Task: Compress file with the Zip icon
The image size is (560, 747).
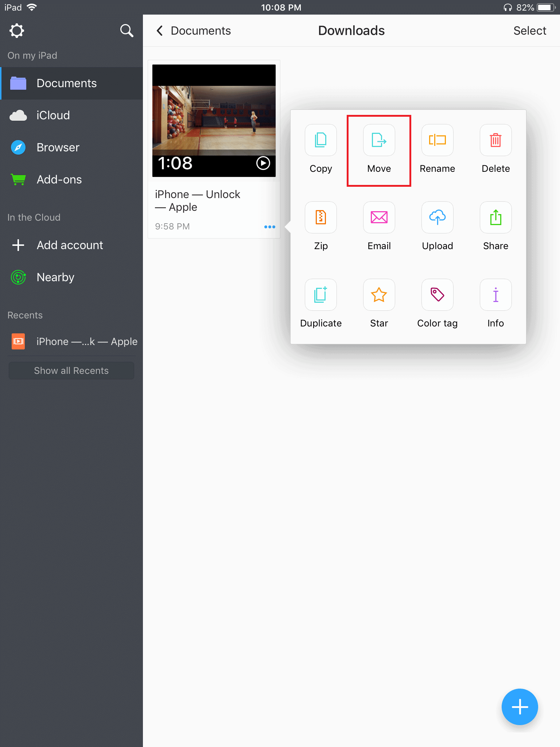Action: click(320, 218)
